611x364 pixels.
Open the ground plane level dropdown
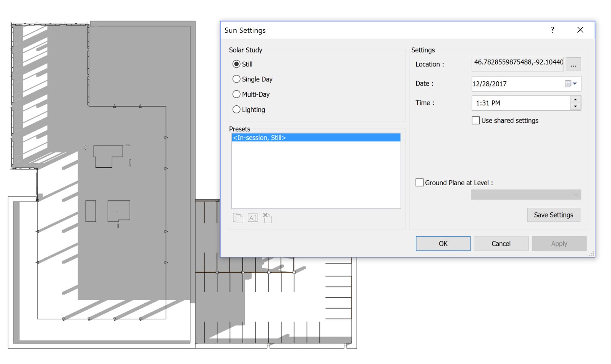(x=575, y=194)
